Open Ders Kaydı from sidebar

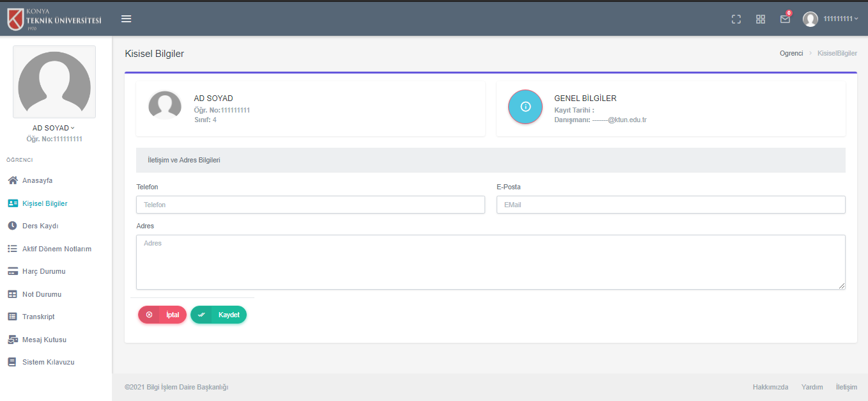tap(40, 226)
